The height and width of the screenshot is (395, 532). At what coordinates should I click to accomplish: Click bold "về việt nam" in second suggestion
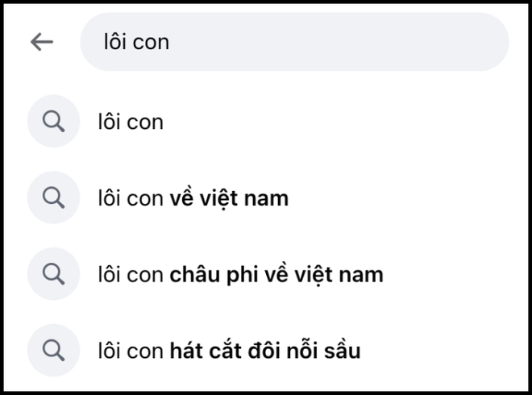[229, 197]
